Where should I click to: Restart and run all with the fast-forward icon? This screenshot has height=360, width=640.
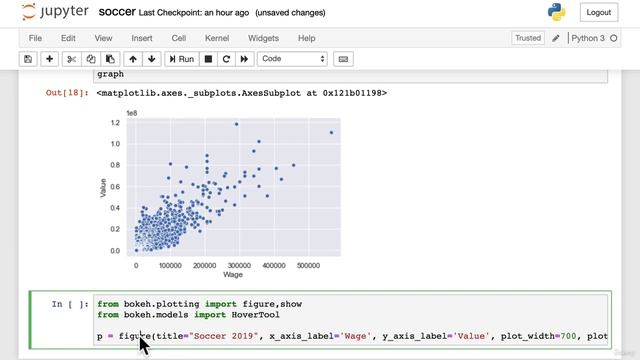click(x=244, y=59)
